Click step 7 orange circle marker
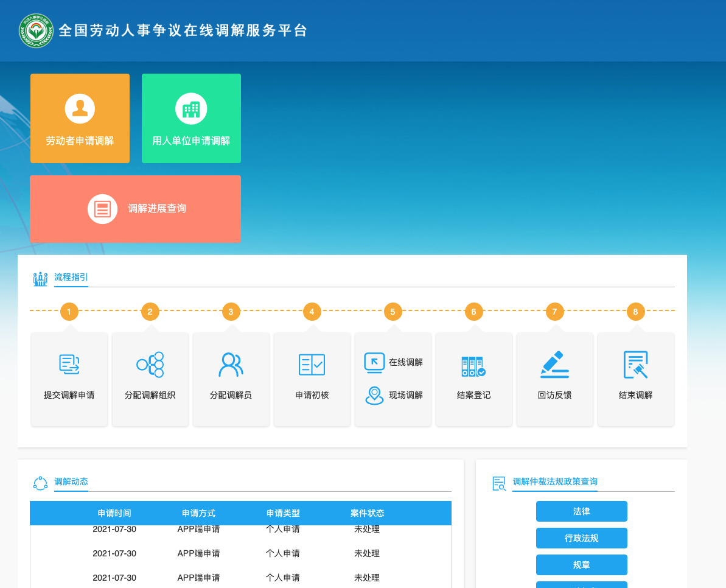Image resolution: width=726 pixels, height=588 pixels. point(554,312)
